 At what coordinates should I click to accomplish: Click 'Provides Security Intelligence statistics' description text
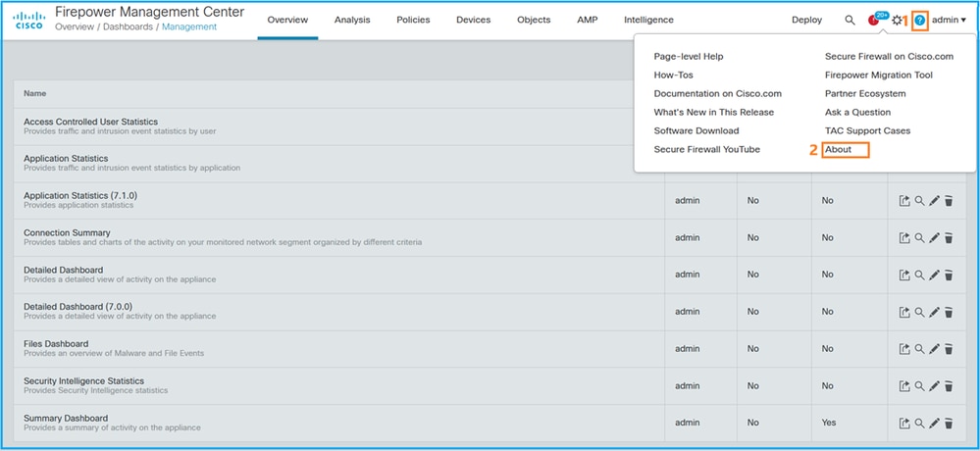(x=95, y=391)
